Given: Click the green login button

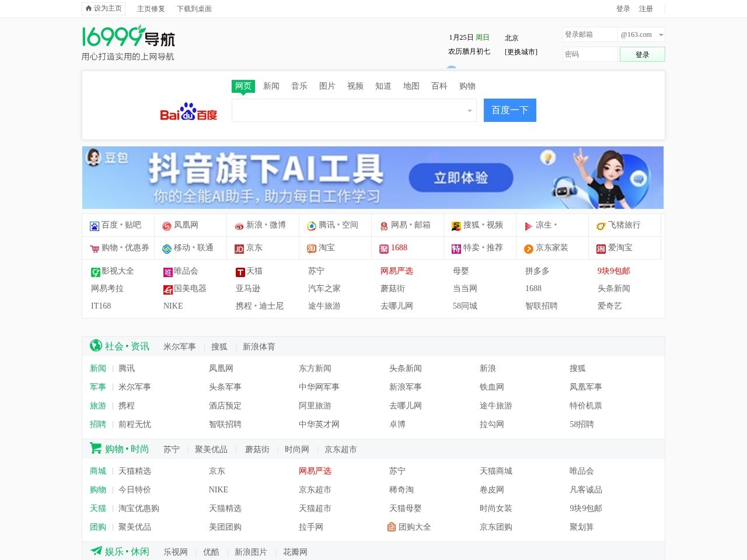Looking at the screenshot, I should point(642,54).
